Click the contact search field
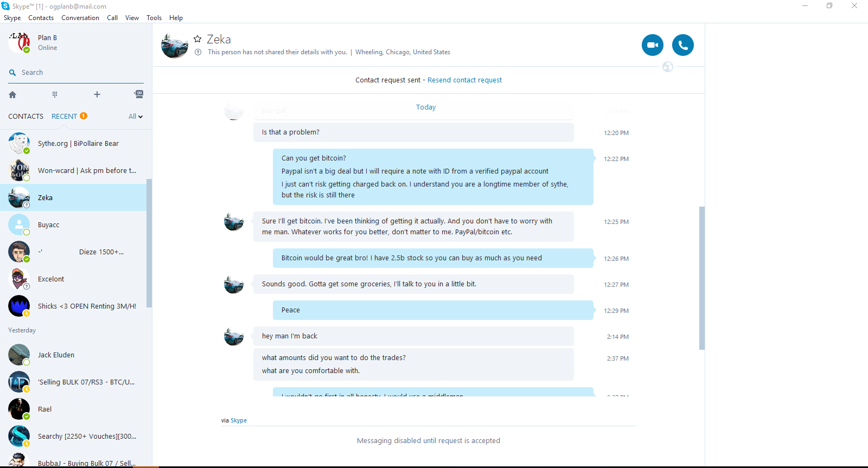This screenshot has width=868, height=468. click(x=76, y=73)
